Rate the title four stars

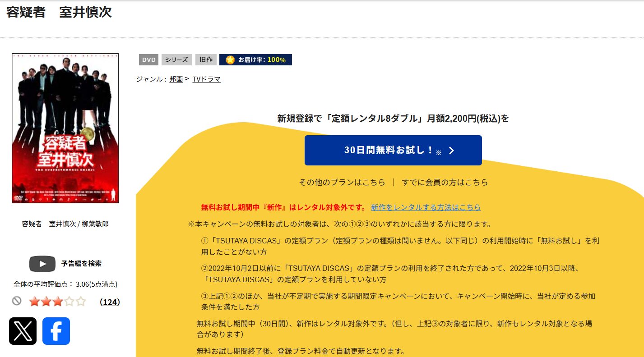point(69,302)
